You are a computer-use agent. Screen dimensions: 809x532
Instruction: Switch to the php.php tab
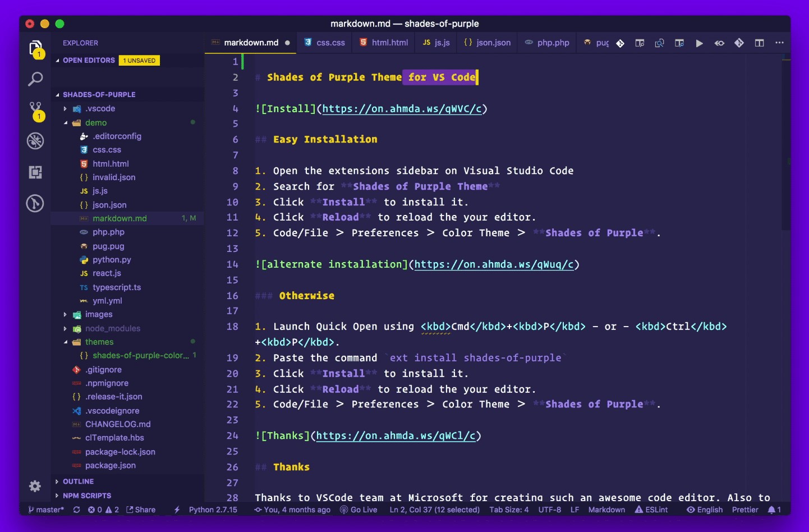point(547,43)
